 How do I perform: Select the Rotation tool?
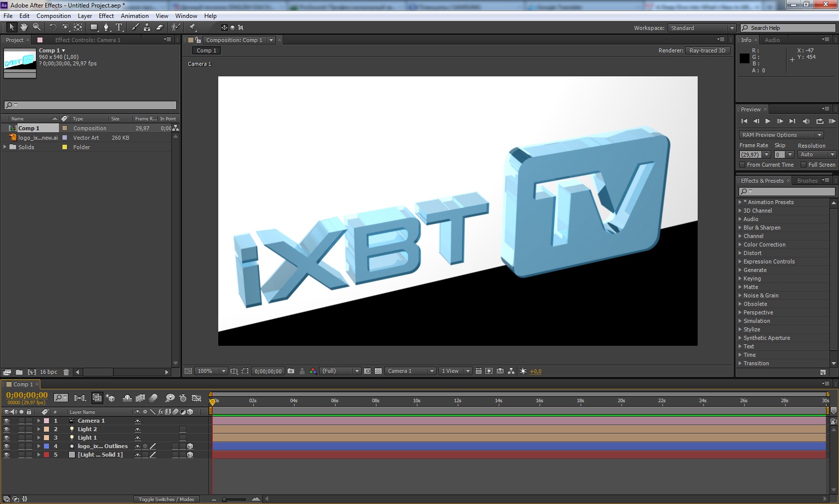point(53,27)
